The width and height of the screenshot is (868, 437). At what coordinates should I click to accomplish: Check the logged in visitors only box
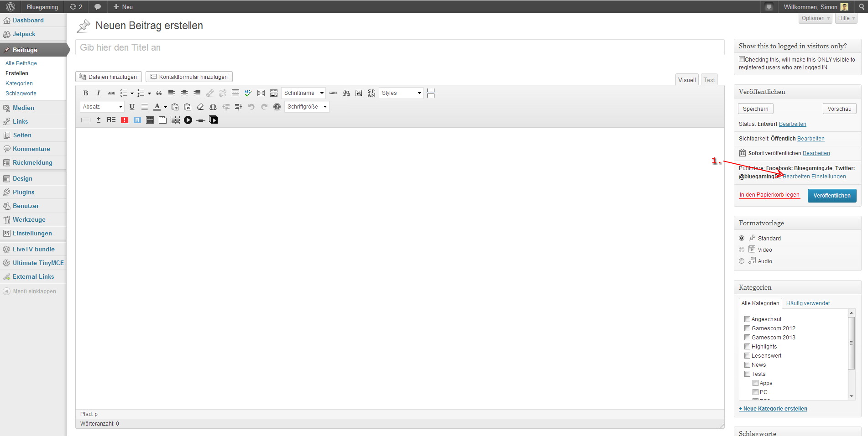742,59
